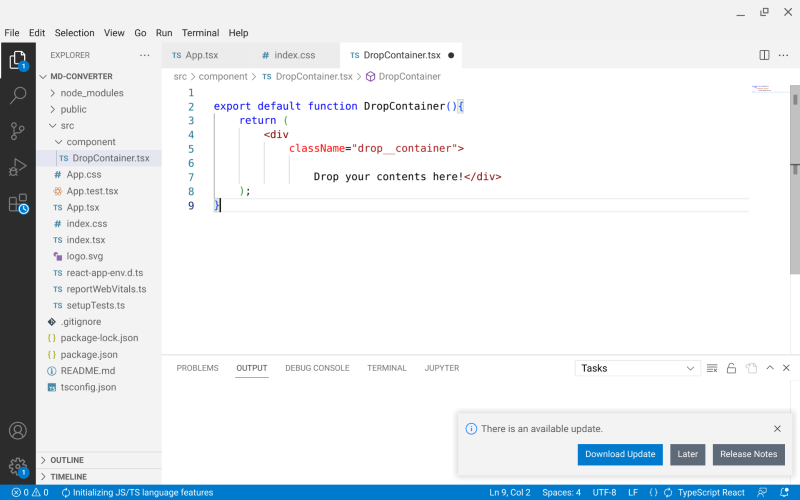Click the Release Notes button
800x500 pixels.
[x=748, y=454]
